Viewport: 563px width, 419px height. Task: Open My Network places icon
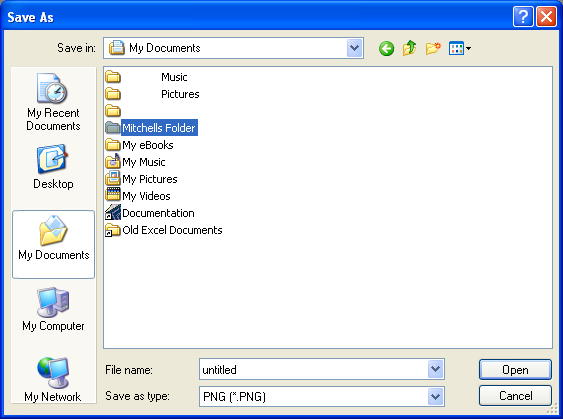tap(53, 380)
